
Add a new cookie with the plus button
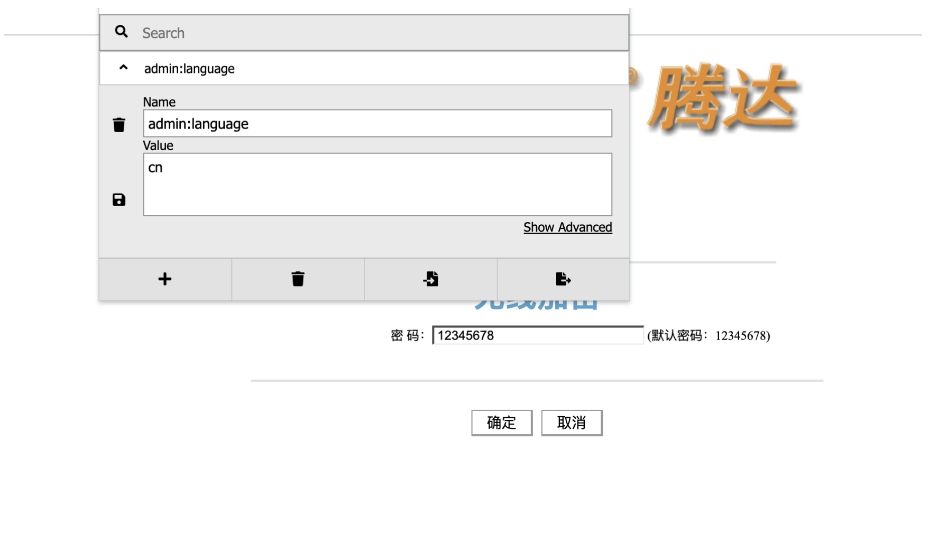[x=165, y=279]
